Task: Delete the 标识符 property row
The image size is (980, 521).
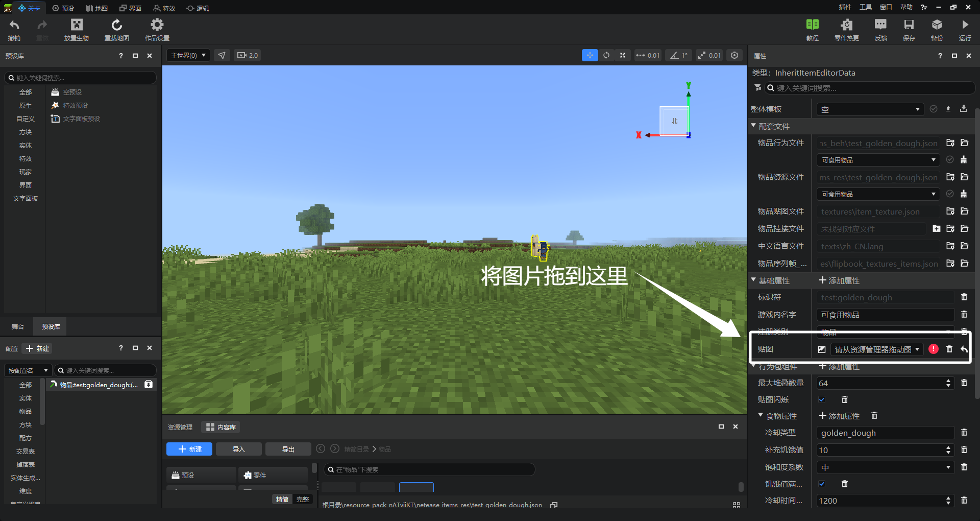Action: point(964,297)
